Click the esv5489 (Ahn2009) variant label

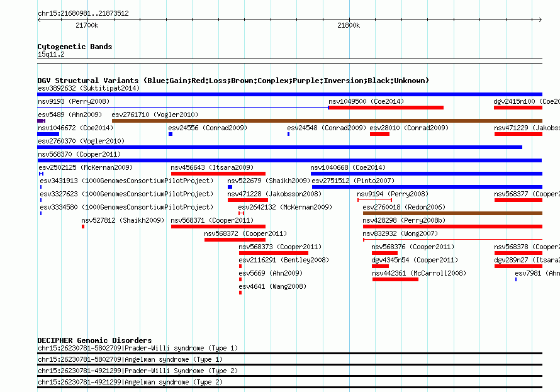click(70, 115)
